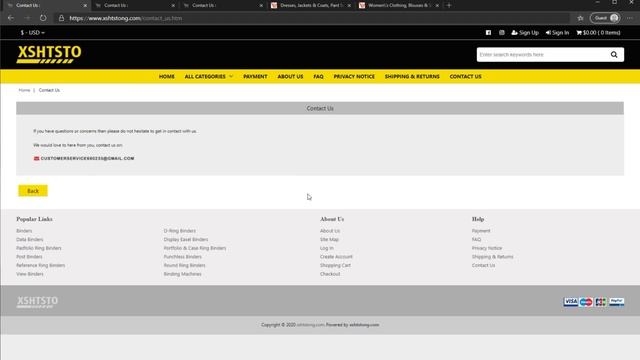Open the USD currency dropdown
Screen dimensions: 640x360
click(33, 33)
